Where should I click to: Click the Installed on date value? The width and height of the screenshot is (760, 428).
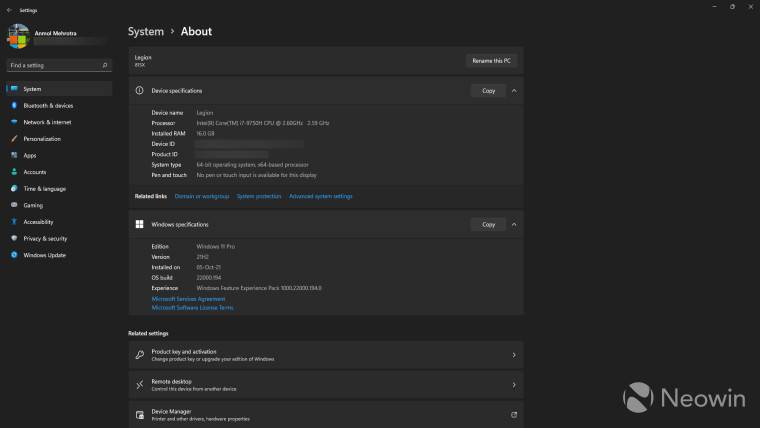[x=208, y=267]
